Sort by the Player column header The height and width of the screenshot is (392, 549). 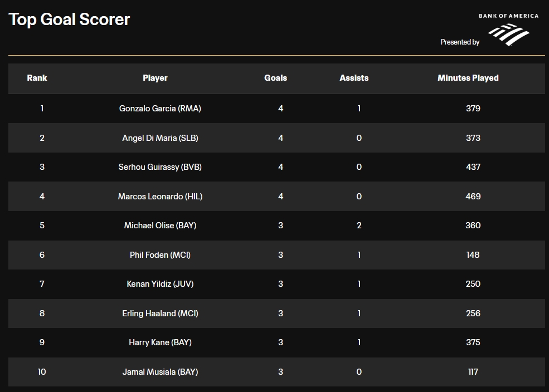pyautogui.click(x=155, y=78)
